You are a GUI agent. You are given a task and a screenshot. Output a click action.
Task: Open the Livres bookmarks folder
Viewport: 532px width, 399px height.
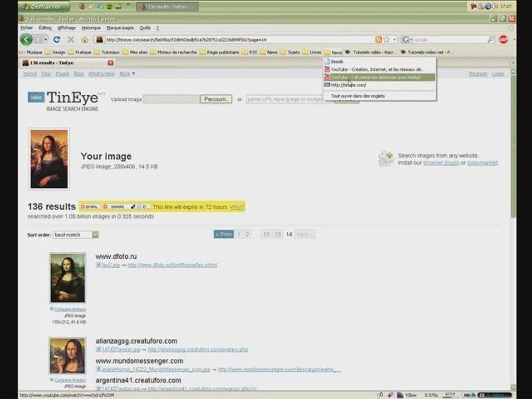(312, 52)
